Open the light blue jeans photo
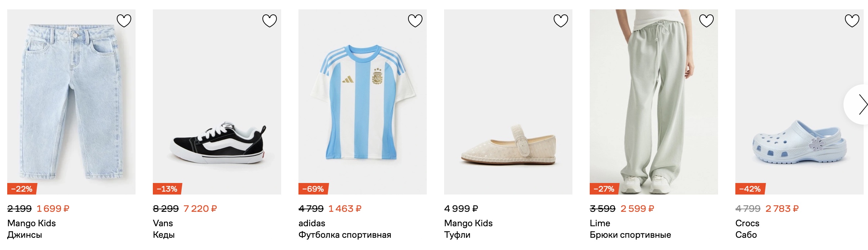The image size is (868, 250). pyautogui.click(x=71, y=102)
